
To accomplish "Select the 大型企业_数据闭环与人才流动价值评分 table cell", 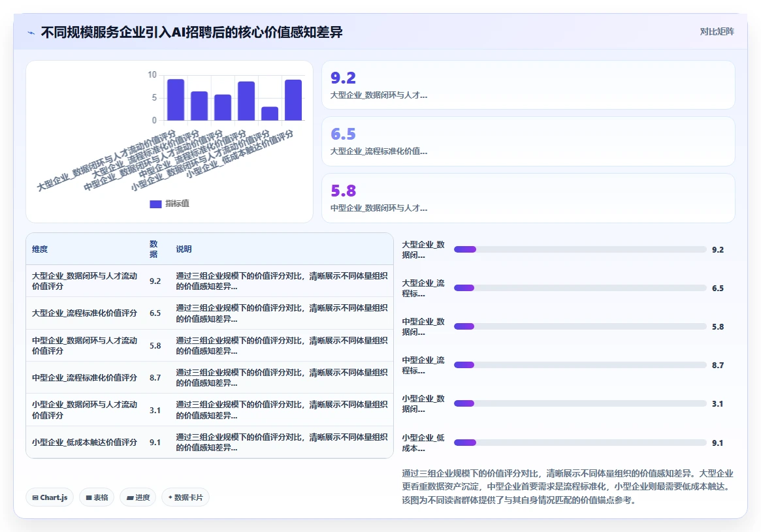I will (x=85, y=281).
